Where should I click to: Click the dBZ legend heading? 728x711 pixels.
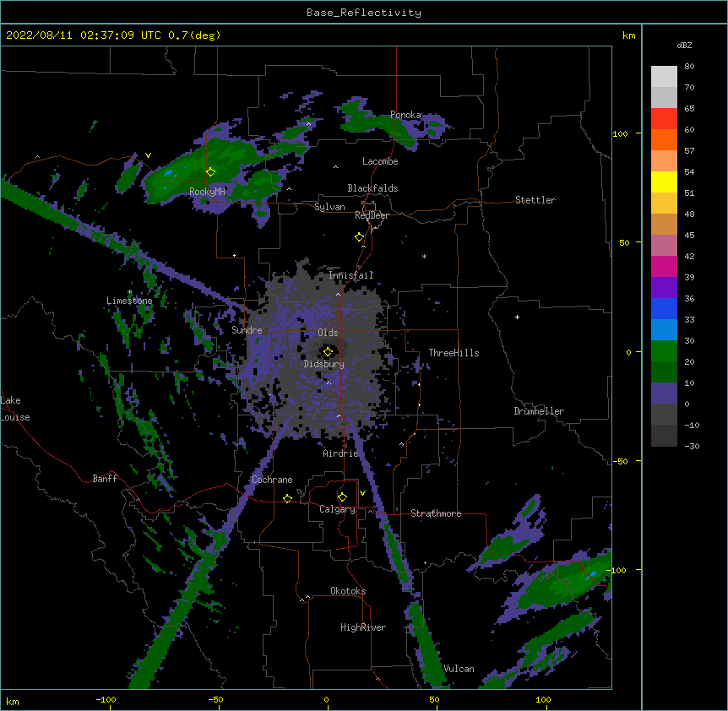click(684, 45)
